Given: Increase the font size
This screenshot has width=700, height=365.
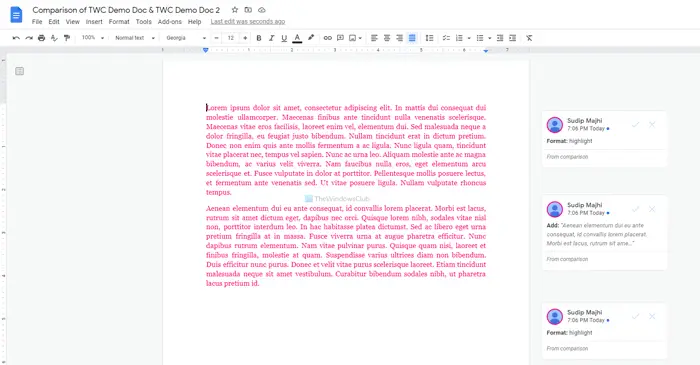Looking at the screenshot, I should pos(245,38).
